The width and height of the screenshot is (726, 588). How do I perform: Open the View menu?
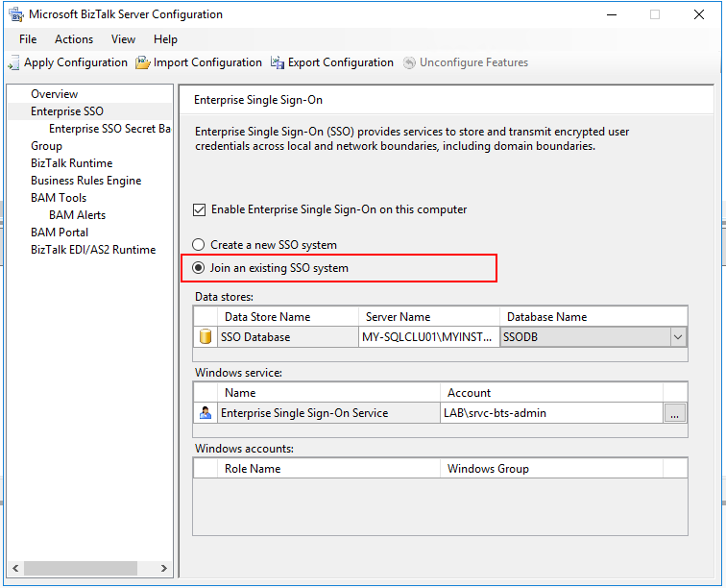(123, 39)
